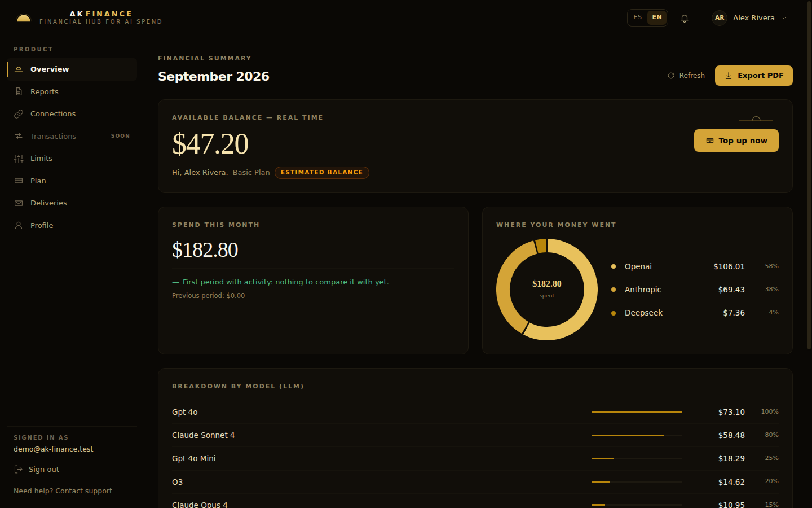Click the O3 usage bar
The width and height of the screenshot is (812, 508).
637,482
